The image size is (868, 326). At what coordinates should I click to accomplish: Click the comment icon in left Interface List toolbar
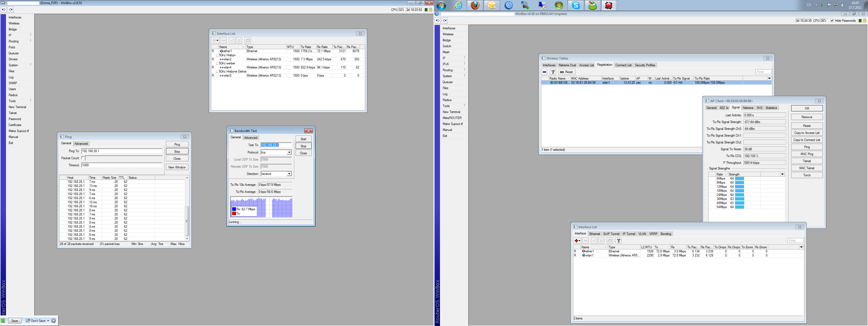(x=248, y=40)
